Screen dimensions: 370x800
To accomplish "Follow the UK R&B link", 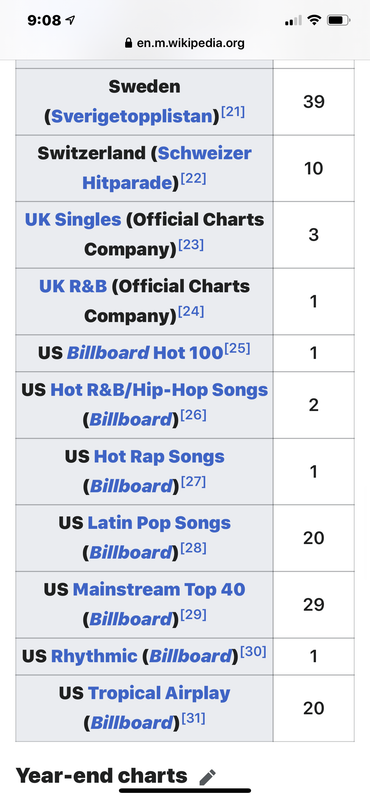I will click(73, 286).
